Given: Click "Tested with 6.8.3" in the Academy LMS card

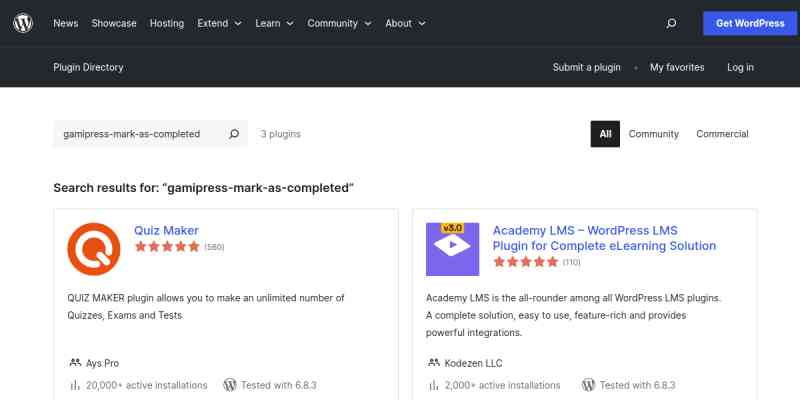Looking at the screenshot, I should pyautogui.click(x=638, y=385).
